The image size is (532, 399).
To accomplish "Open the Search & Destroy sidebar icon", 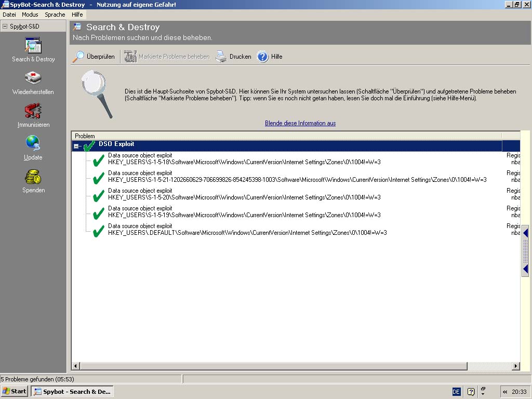I will click(x=33, y=46).
